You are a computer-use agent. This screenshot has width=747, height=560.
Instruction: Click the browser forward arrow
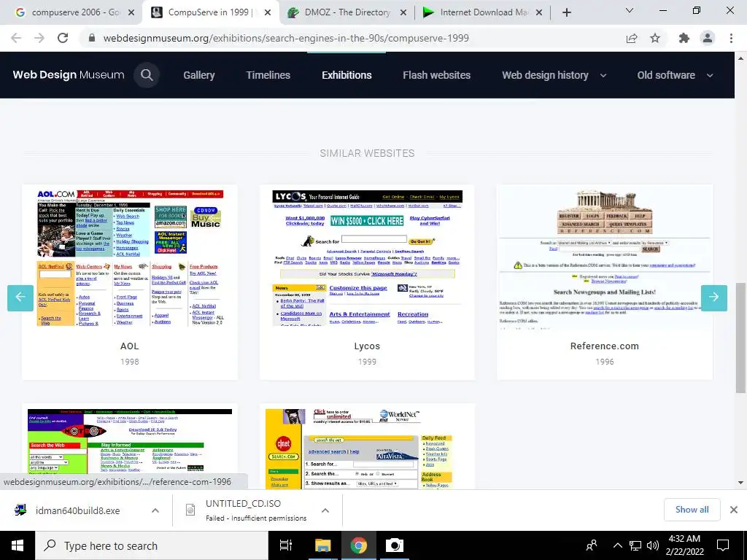pyautogui.click(x=39, y=38)
